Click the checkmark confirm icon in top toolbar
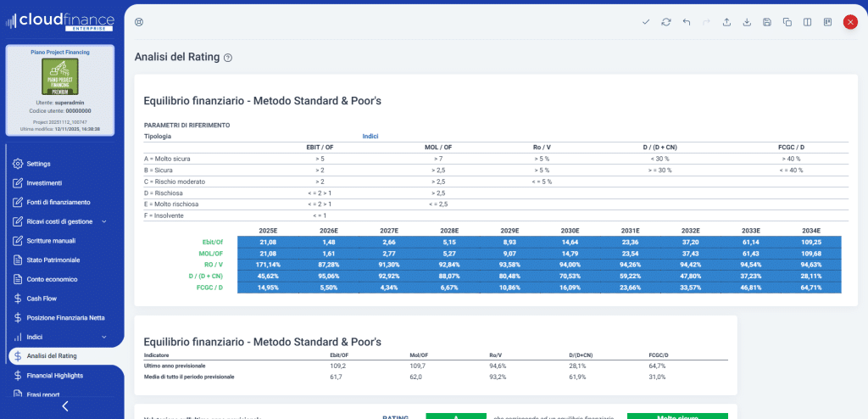This screenshot has height=419, width=868. coord(646,22)
